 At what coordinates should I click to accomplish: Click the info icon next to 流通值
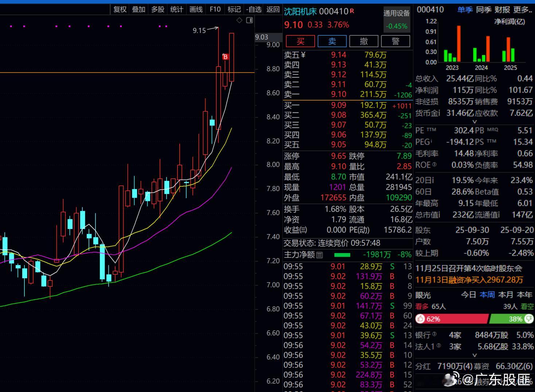pos(499,215)
